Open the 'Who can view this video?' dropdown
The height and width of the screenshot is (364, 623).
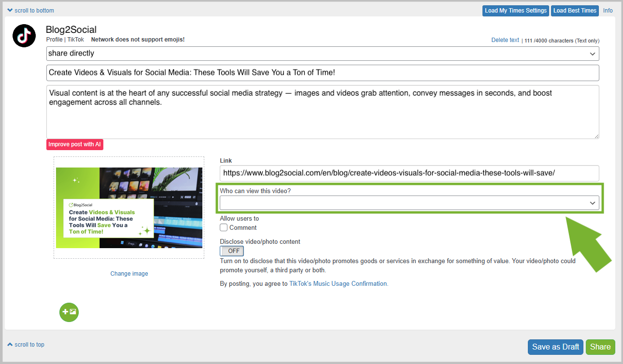click(x=409, y=203)
